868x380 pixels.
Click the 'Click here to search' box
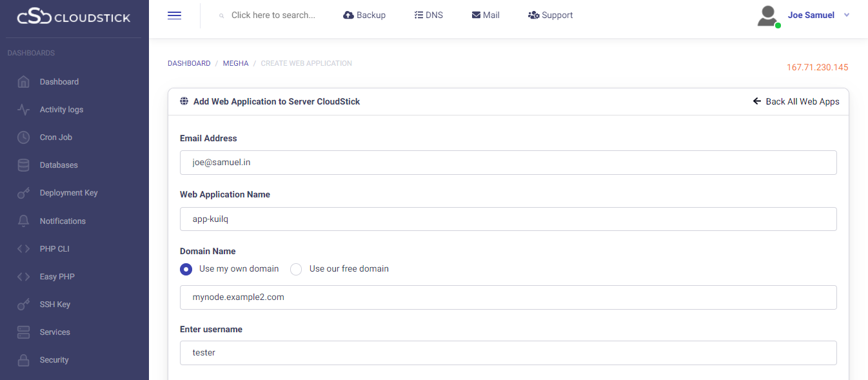273,15
